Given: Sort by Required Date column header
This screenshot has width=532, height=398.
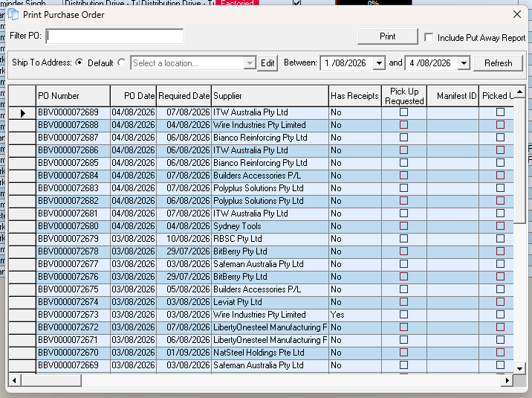Looking at the screenshot, I should [x=184, y=96].
